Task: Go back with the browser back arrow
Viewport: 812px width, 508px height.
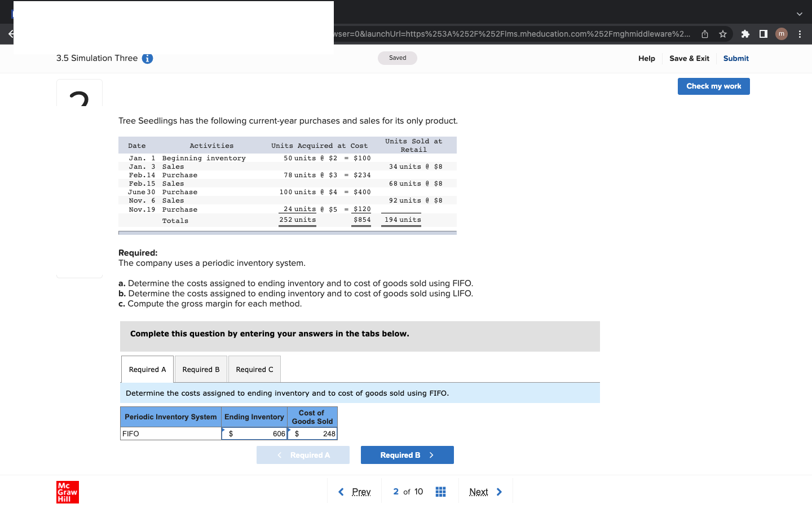Action: [x=10, y=34]
